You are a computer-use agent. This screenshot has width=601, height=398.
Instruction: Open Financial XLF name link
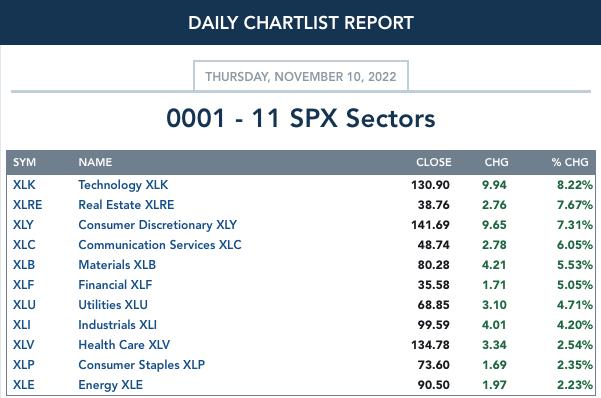pyautogui.click(x=115, y=285)
